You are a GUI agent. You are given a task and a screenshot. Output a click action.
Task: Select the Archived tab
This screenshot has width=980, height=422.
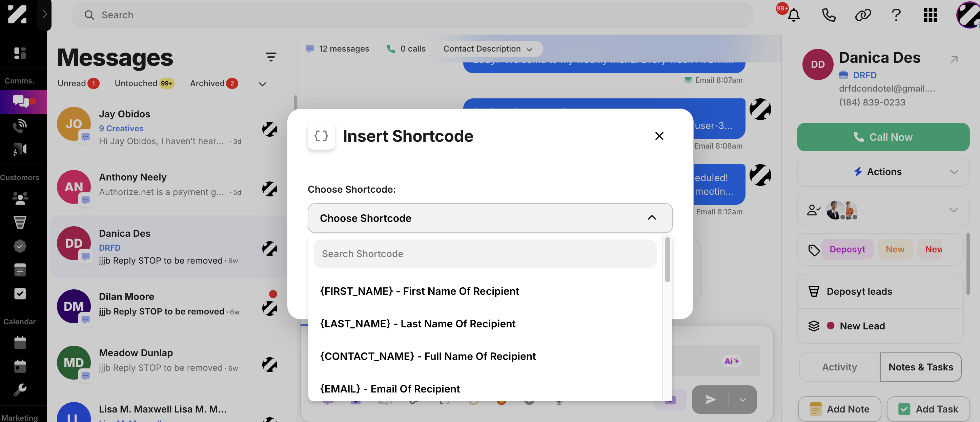tap(214, 83)
